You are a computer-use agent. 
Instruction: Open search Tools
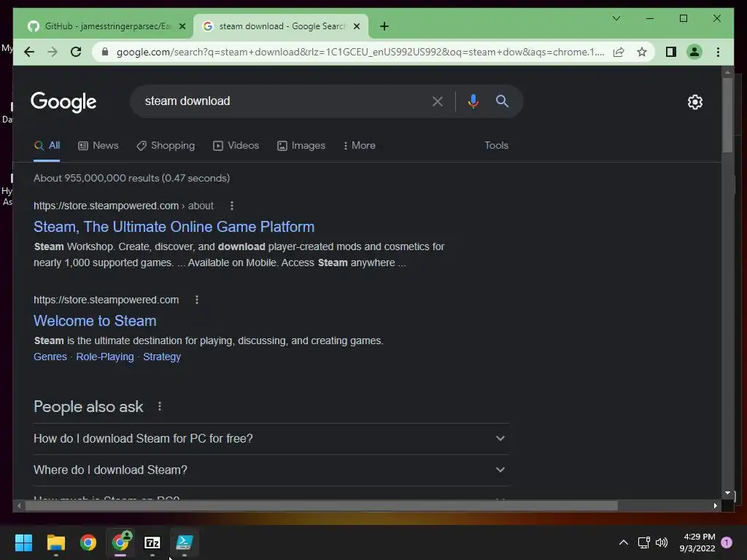coord(496,146)
